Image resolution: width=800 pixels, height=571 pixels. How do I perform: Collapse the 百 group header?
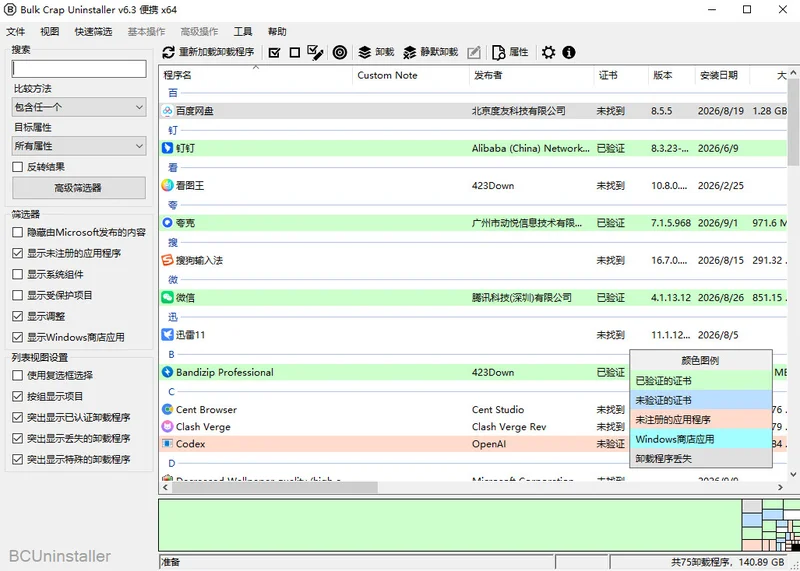pos(172,92)
